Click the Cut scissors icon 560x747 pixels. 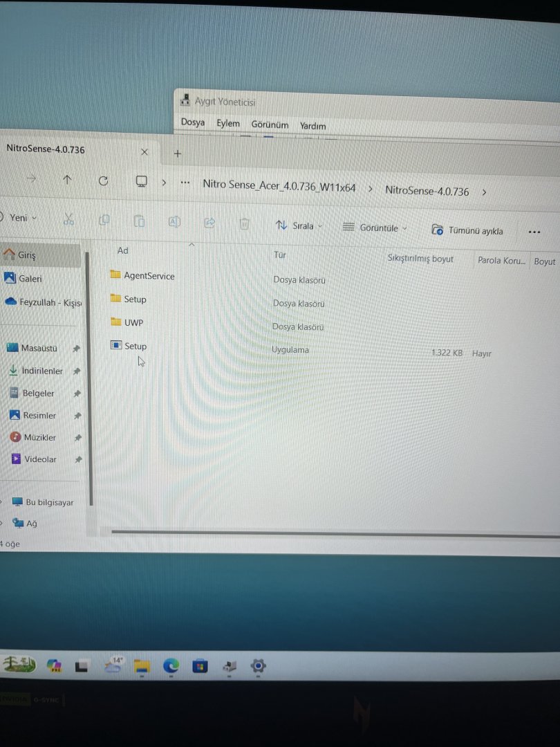[68, 219]
